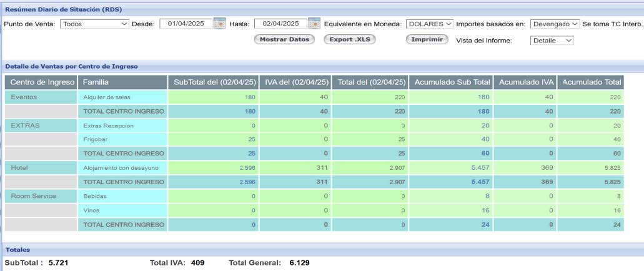Image resolution: width=644 pixels, height=271 pixels.
Task: Click into the Desde date field
Action: click(186, 24)
